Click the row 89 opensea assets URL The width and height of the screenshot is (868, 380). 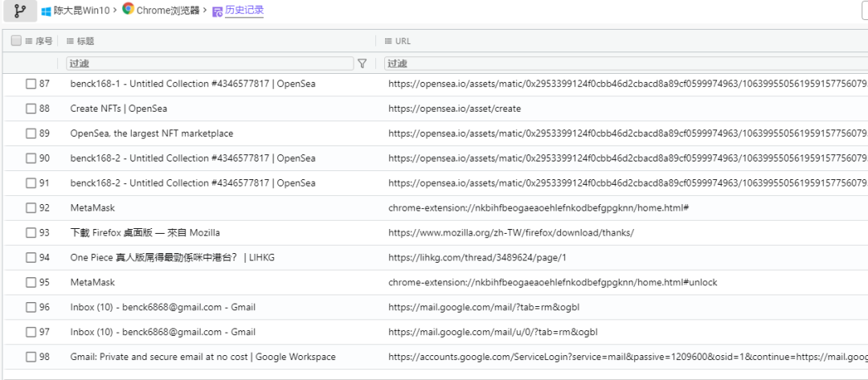point(628,133)
